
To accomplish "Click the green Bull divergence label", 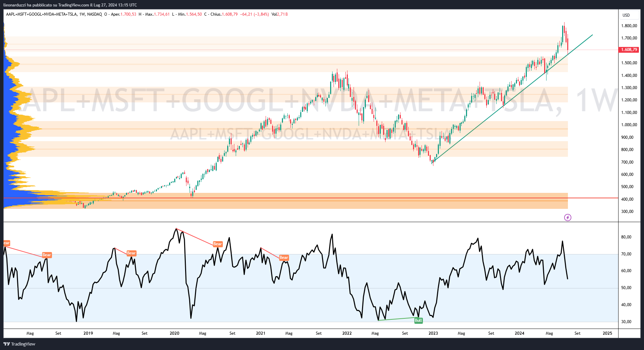I will 418,320.
